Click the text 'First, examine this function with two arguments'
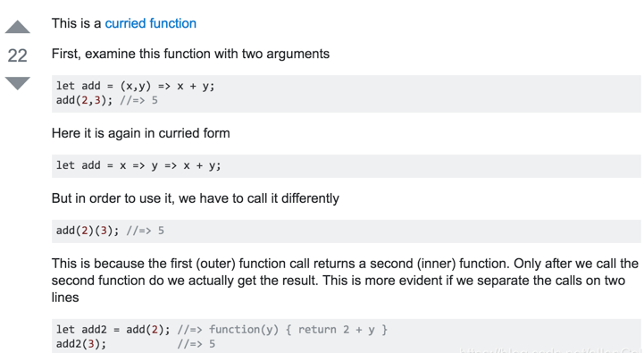The width and height of the screenshot is (644, 353). pos(190,54)
